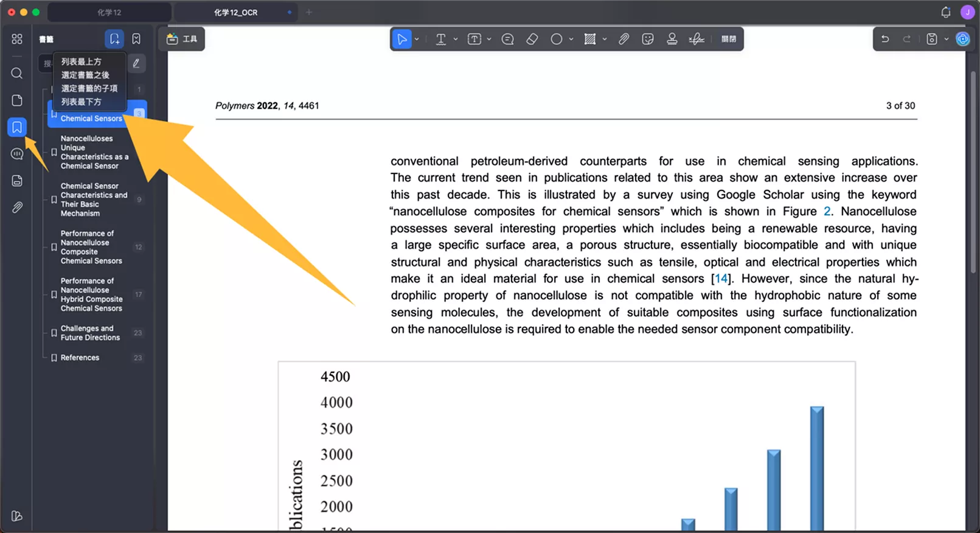The image size is (980, 533).
Task: Expand the text box tool options
Action: pyautogui.click(x=489, y=39)
